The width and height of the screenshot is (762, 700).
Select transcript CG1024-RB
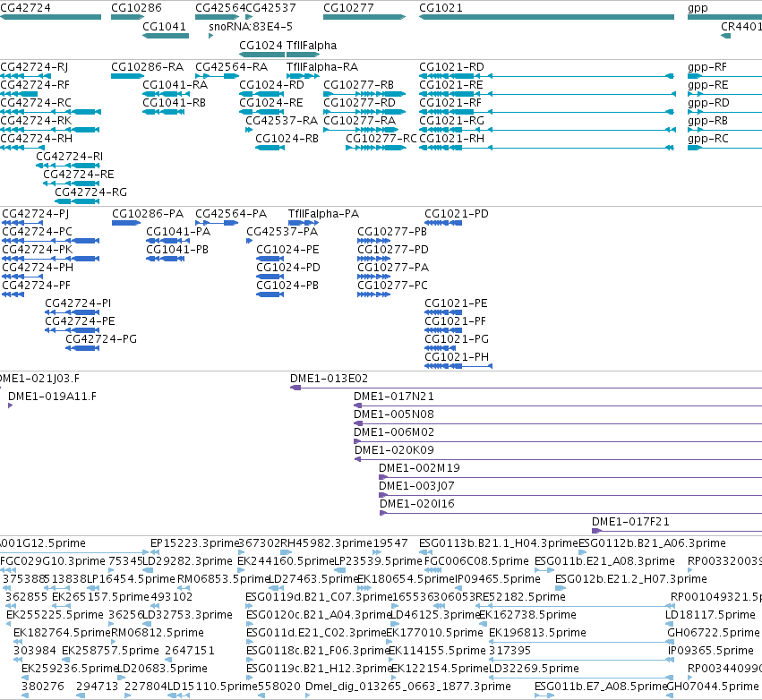270,148
